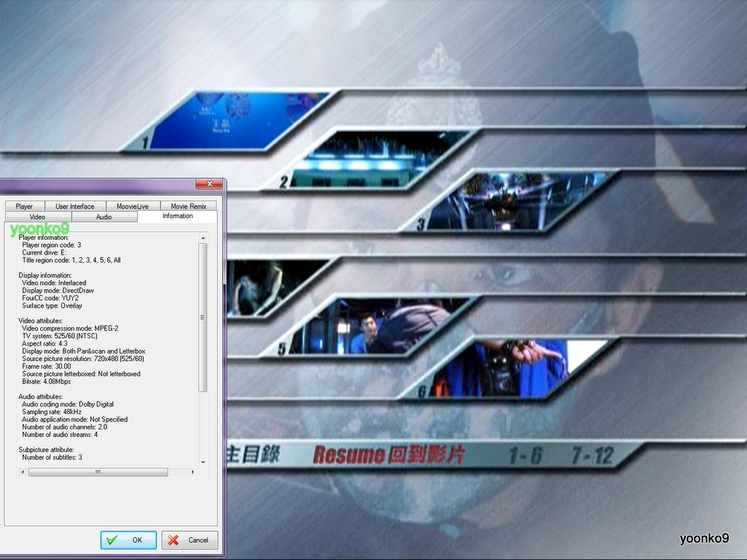Go to chapters 1-6 page
The image size is (747, 560).
coord(525,456)
